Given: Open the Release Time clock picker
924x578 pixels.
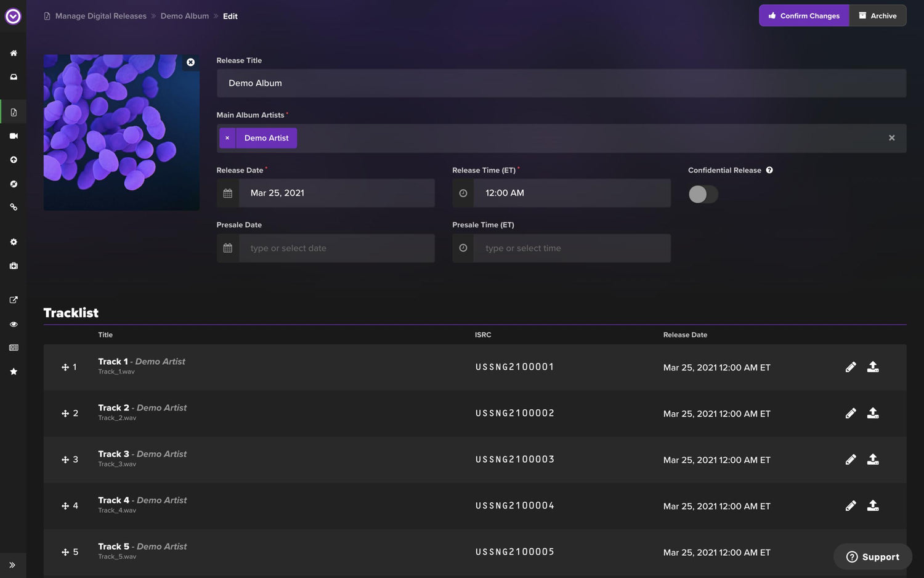Looking at the screenshot, I should coord(463,193).
